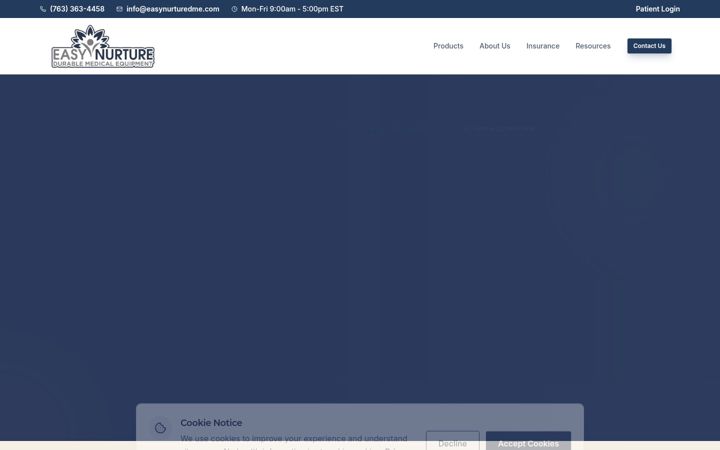The height and width of the screenshot is (450, 720).
Task: Click the phone icon in top bar
Action: 43,9
